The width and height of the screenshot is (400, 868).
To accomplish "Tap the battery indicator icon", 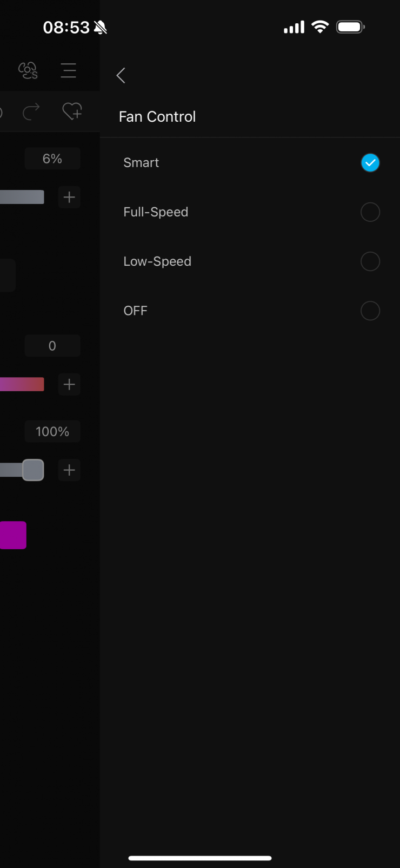I will click(350, 27).
